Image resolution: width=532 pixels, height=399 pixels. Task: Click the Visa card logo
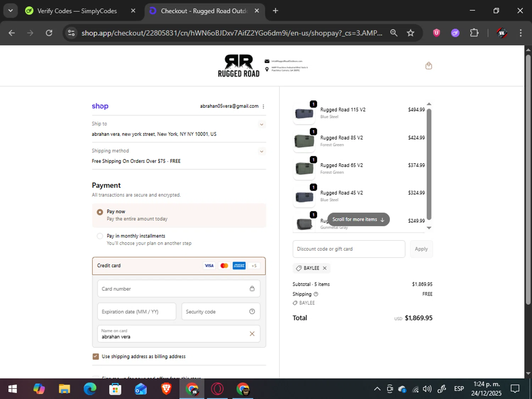point(209,266)
